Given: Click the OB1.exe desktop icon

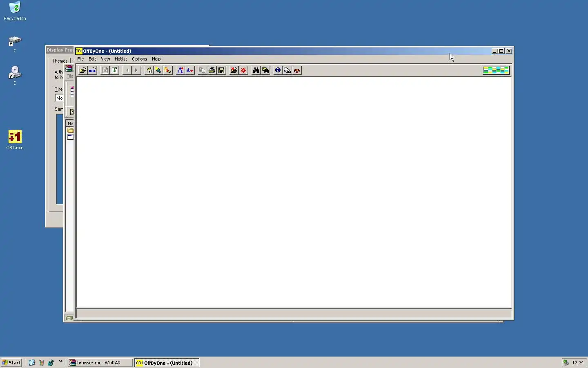Looking at the screenshot, I should click(15, 140).
